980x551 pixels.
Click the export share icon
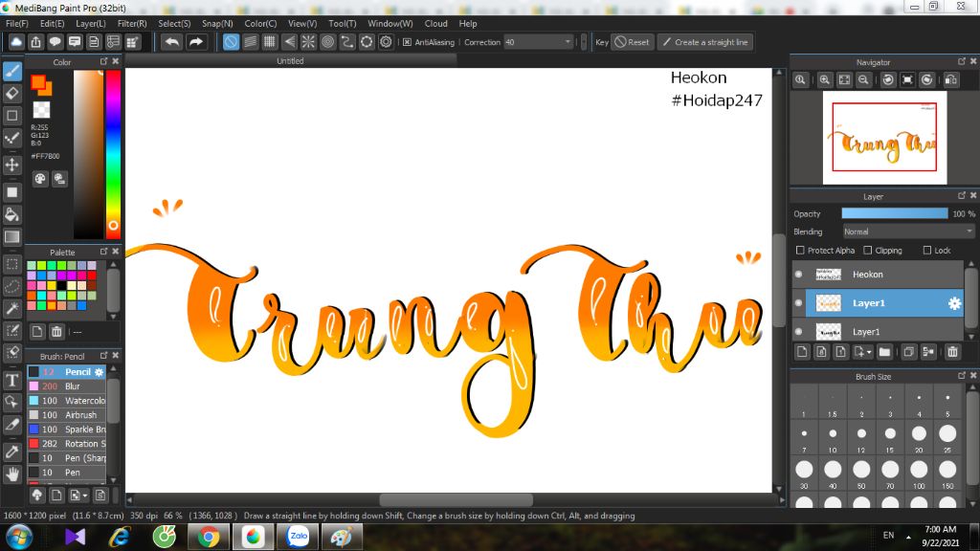point(35,42)
